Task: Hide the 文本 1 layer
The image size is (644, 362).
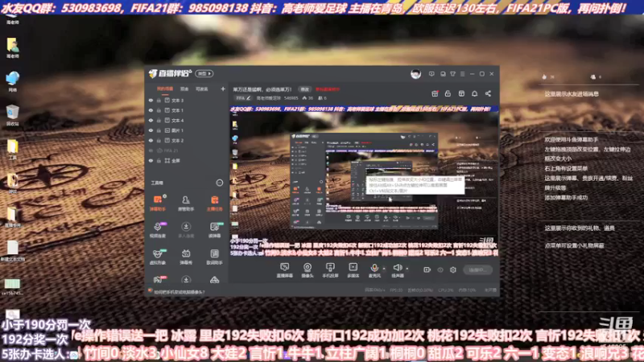Action: pos(151,110)
